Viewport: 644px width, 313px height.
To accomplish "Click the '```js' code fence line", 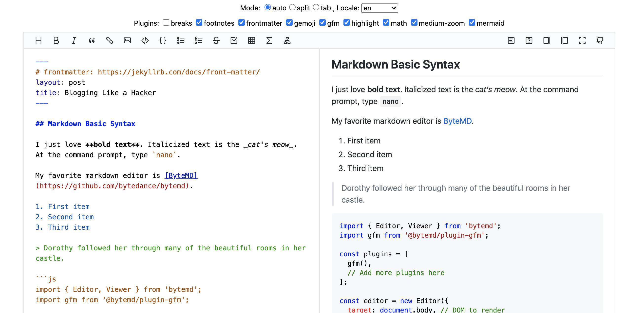I will click(46, 279).
